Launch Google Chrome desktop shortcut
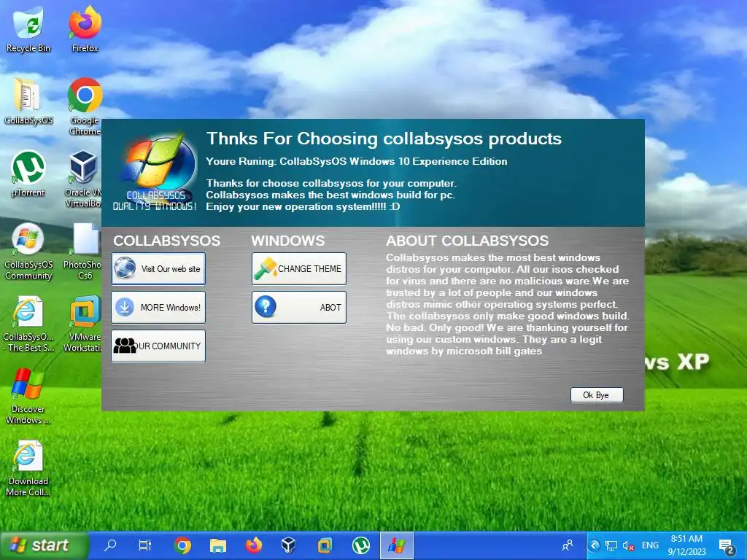 click(x=85, y=106)
